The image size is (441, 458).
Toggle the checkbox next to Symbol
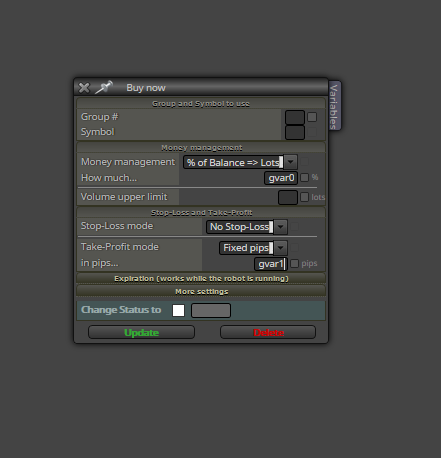pyautogui.click(x=312, y=132)
